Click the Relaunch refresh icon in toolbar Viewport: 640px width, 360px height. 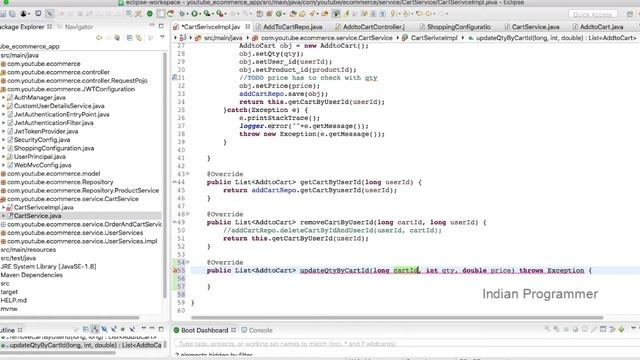[170, 14]
